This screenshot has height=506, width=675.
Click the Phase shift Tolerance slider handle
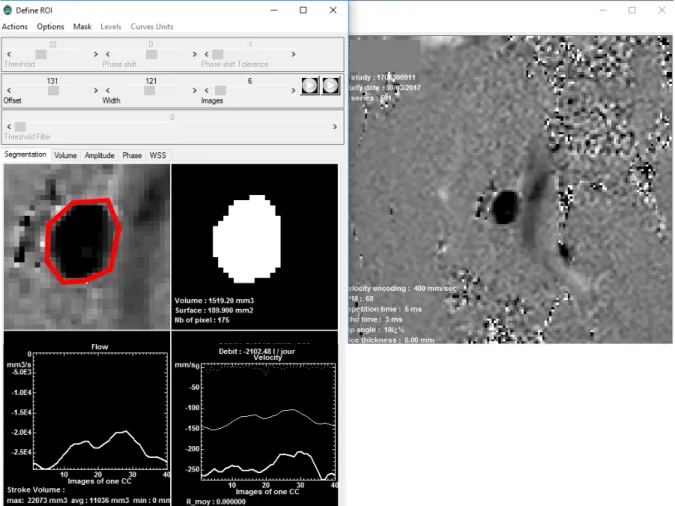218,54
